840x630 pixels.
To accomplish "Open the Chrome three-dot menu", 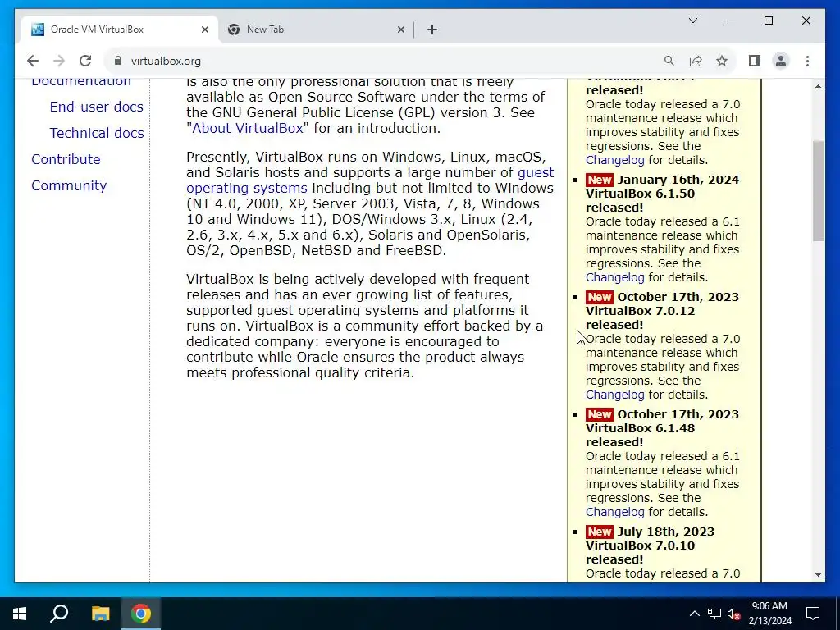I will (807, 61).
